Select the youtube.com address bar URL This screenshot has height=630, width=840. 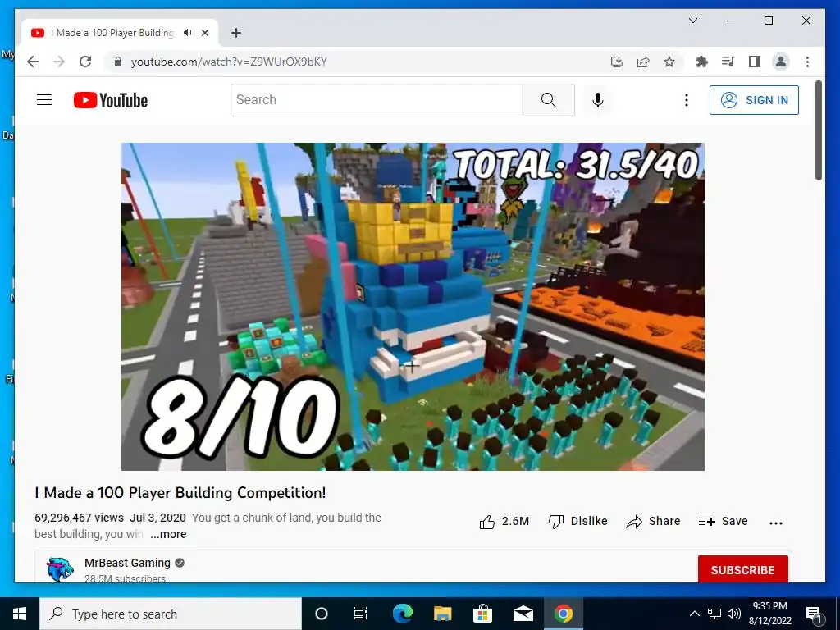point(229,62)
